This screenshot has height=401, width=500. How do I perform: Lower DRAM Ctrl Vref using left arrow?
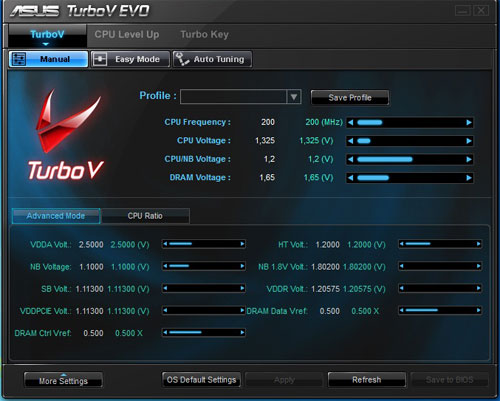click(166, 332)
